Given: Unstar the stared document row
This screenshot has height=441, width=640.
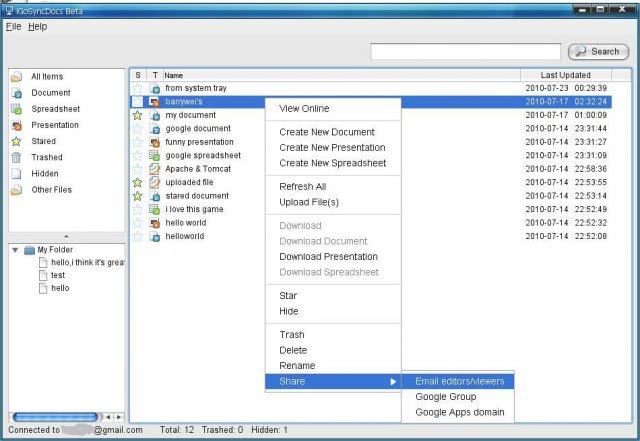Looking at the screenshot, I should (x=138, y=196).
